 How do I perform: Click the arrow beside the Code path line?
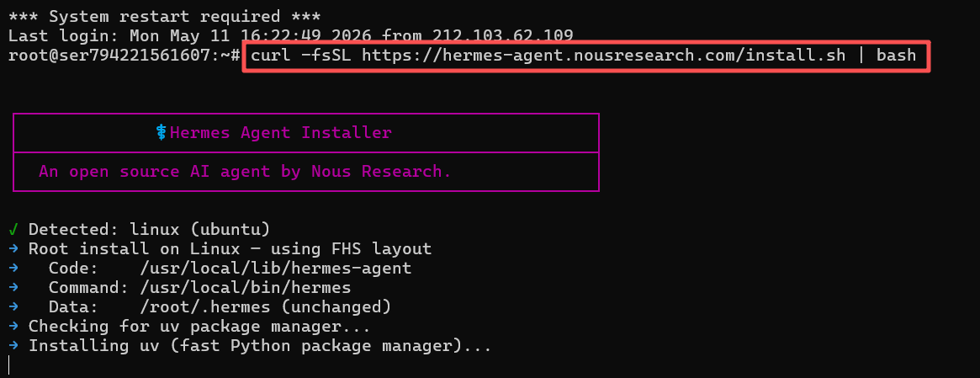pyautogui.click(x=13, y=268)
